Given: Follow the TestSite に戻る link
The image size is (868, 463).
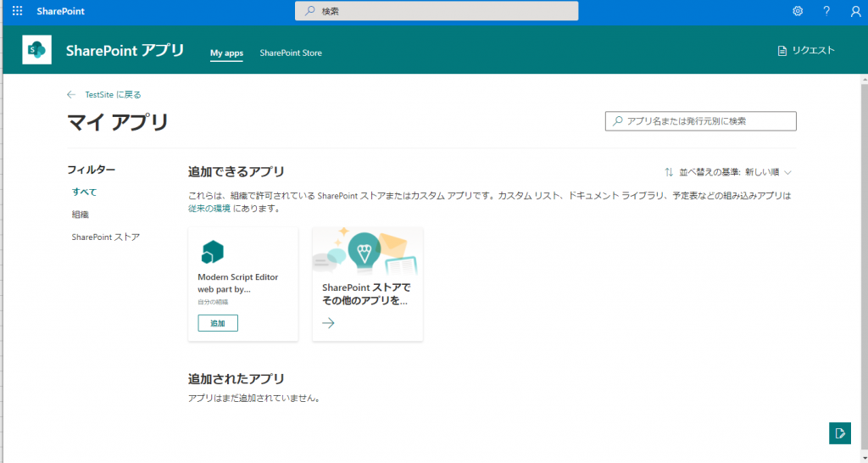Looking at the screenshot, I should point(113,95).
